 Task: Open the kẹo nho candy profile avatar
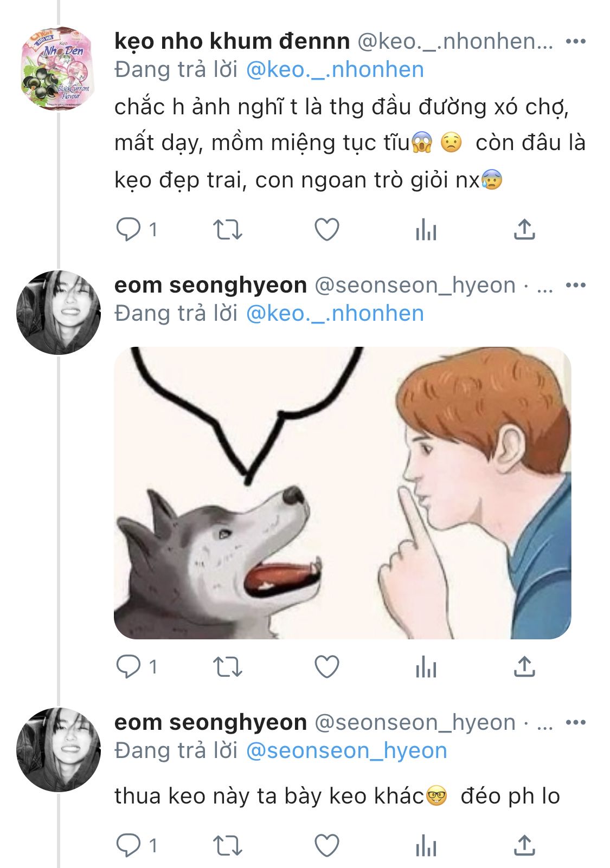coord(59,68)
